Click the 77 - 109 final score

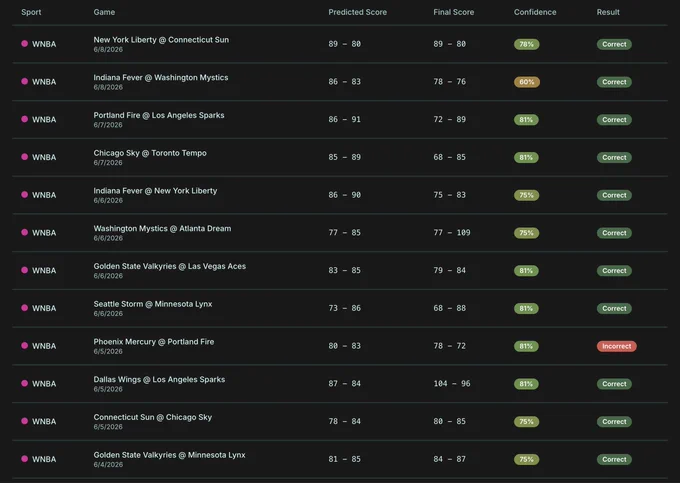point(451,233)
